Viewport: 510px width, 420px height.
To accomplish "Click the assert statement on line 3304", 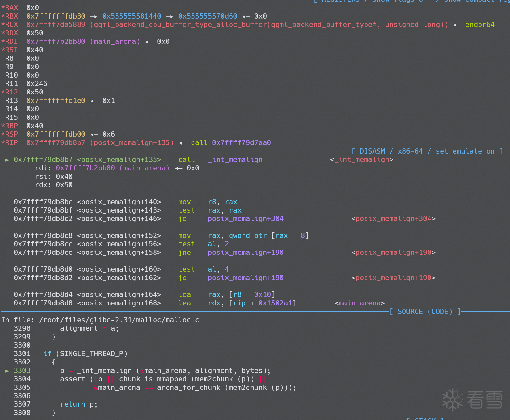I will (x=163, y=379).
